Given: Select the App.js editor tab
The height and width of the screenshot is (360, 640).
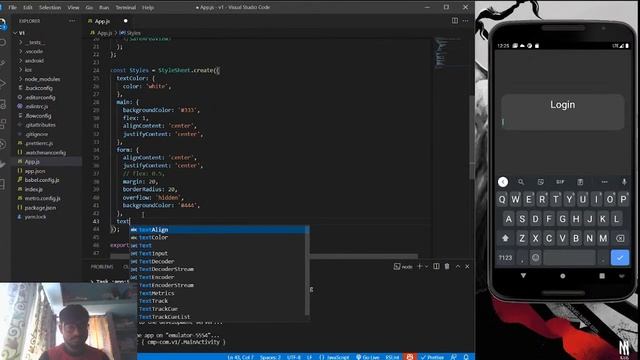Looking at the screenshot, I should pos(102,21).
